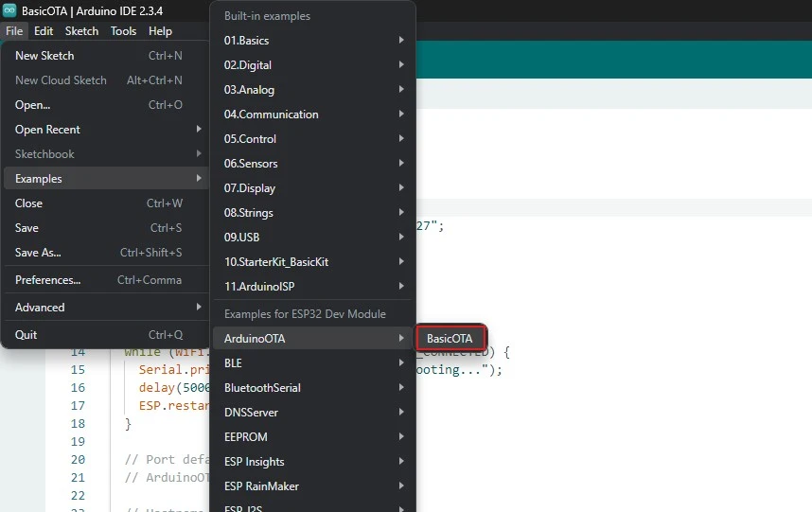The image size is (812, 512).
Task: Open the Tools menu
Action: 123,31
